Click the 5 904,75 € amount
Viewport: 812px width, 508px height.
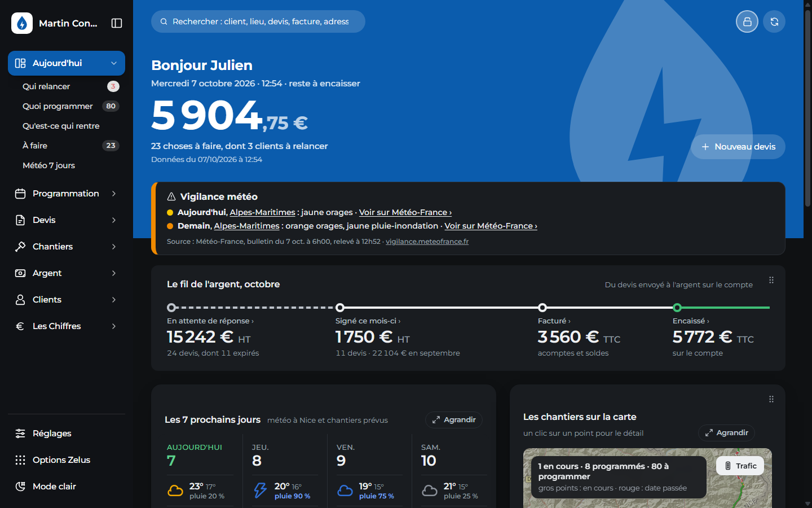pos(230,116)
